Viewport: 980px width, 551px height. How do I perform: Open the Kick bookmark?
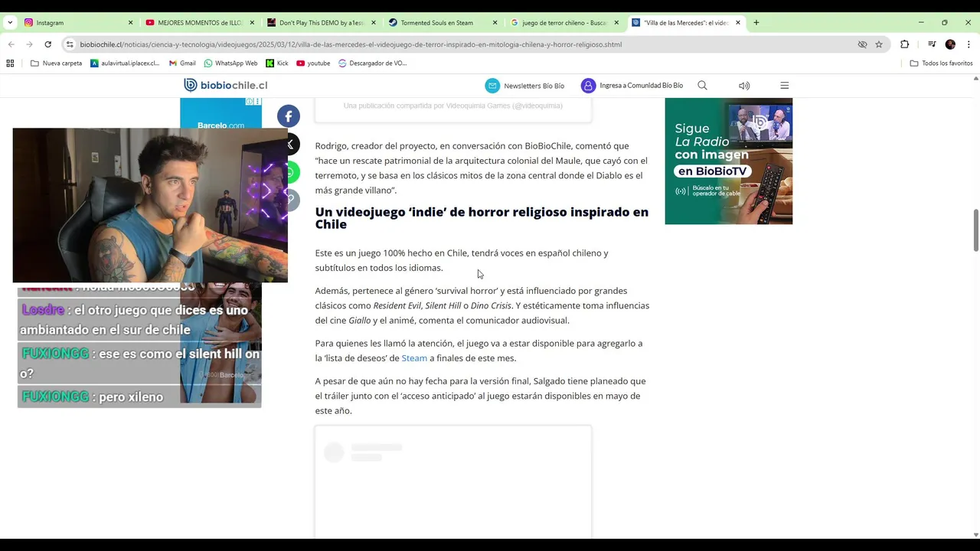tap(277, 64)
